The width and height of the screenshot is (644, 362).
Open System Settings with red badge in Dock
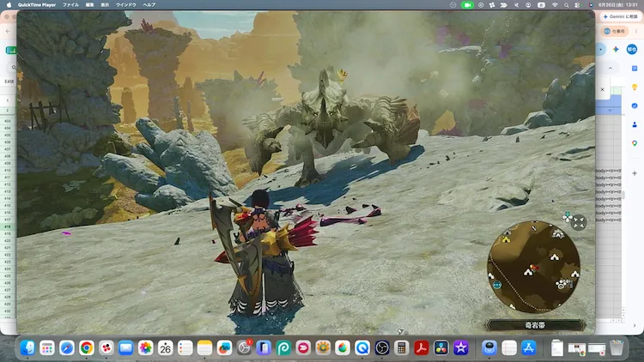(x=245, y=348)
